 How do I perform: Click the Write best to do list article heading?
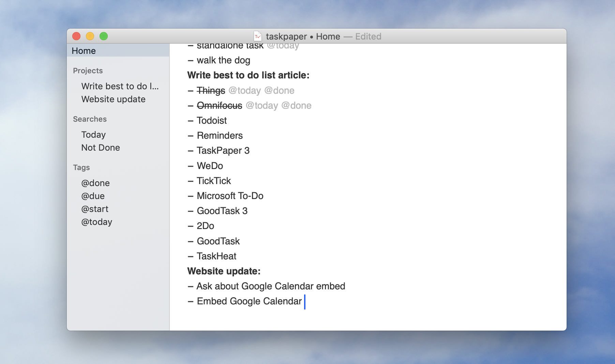[248, 75]
